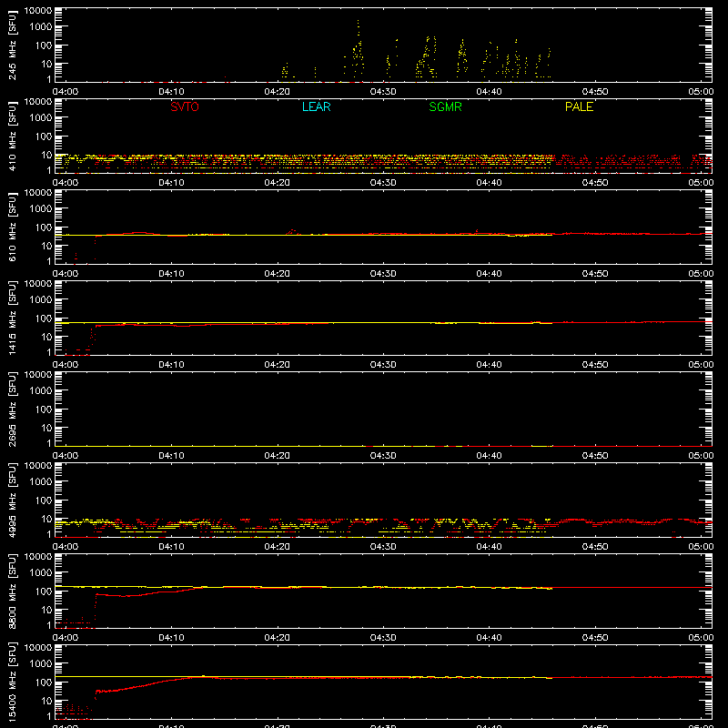Click the 1000 tick on the 8800 MHz axis

coord(41,573)
